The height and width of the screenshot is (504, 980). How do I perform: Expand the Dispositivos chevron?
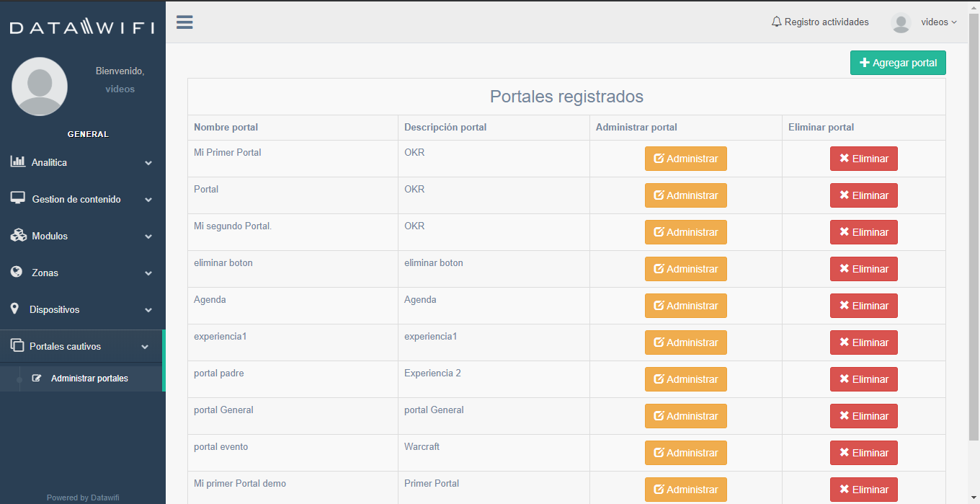click(148, 310)
